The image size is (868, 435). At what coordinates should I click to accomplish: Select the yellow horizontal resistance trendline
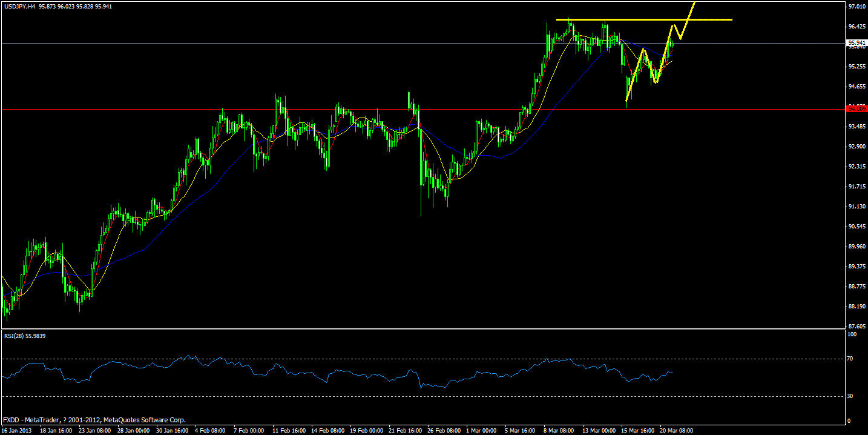[x=636, y=19]
